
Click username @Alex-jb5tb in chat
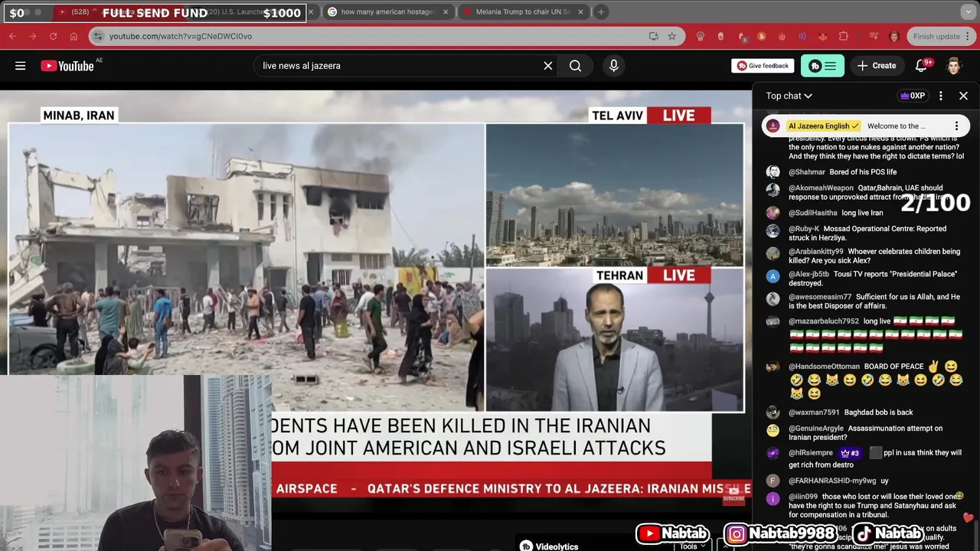point(808,274)
